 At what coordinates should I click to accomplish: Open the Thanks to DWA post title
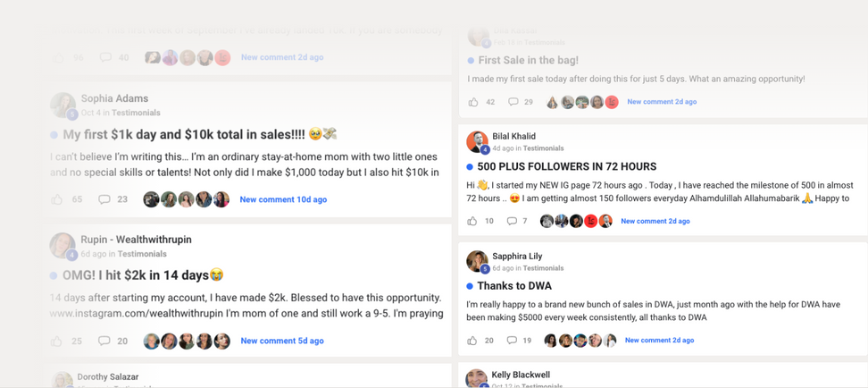point(513,286)
